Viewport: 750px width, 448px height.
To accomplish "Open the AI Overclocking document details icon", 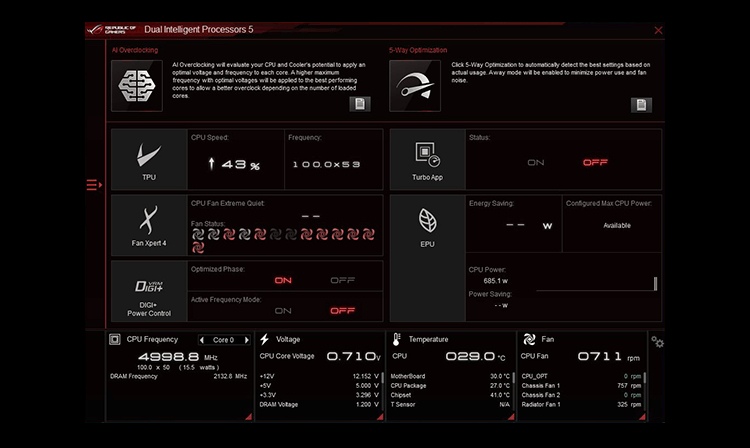I will (x=360, y=104).
